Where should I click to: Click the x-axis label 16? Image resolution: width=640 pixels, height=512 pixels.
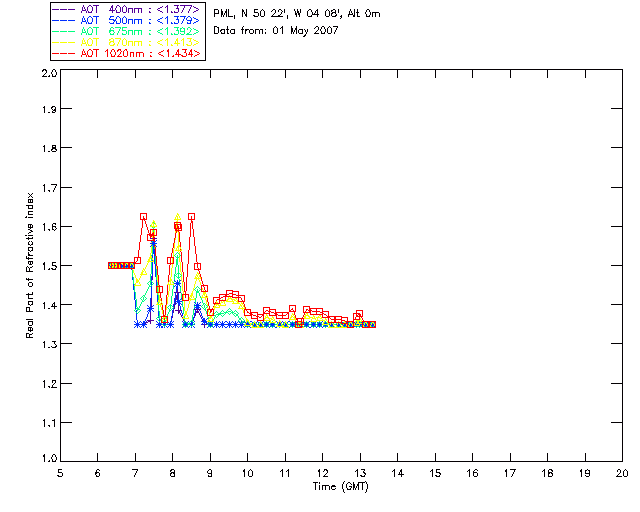click(472, 473)
